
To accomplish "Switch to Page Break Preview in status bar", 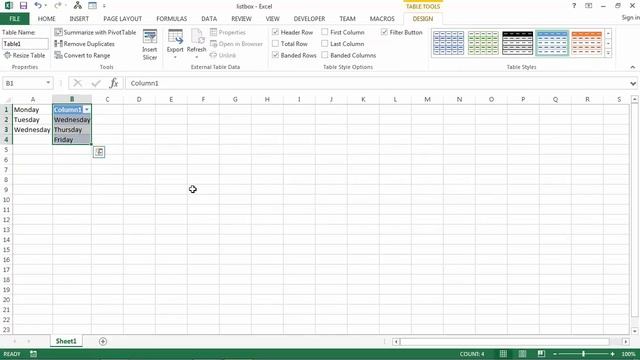I will [541, 354].
